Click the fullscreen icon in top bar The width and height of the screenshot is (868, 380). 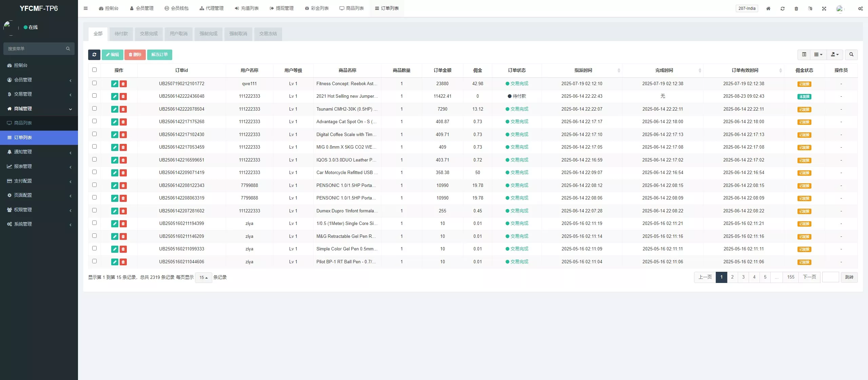824,8
